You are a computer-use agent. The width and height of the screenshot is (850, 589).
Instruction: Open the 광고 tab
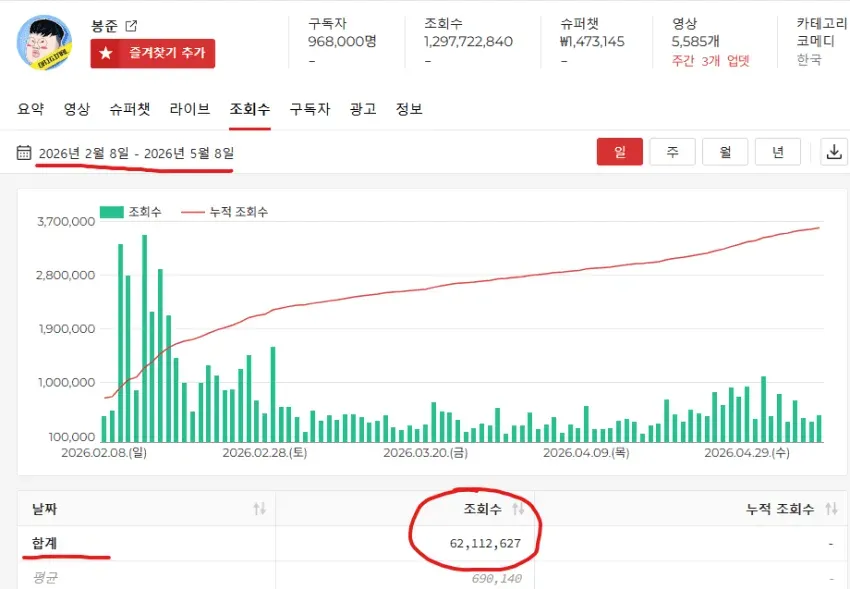pos(363,109)
